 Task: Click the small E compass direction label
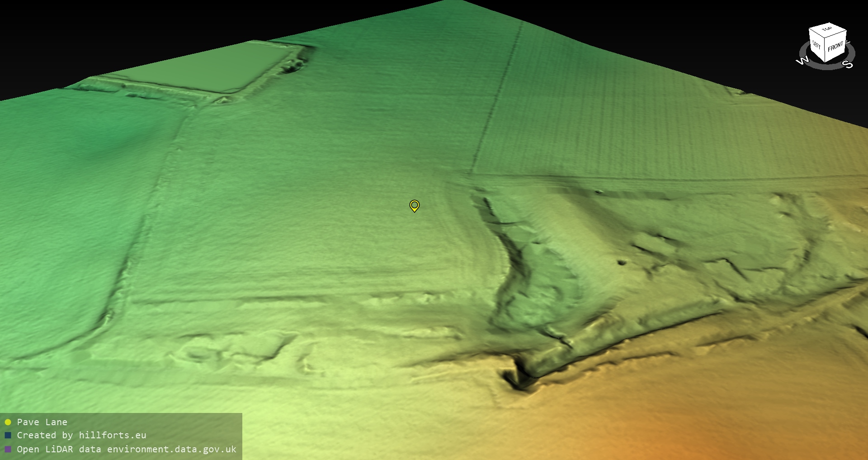click(848, 43)
